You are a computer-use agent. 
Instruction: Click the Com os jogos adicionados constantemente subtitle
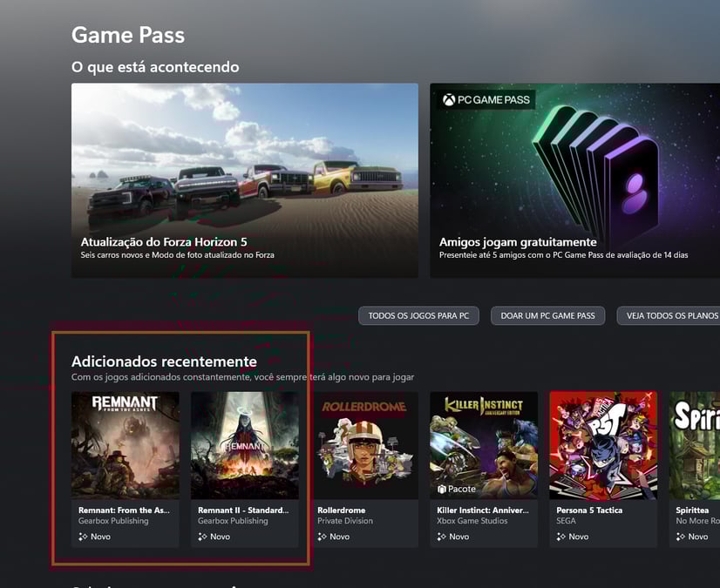pyautogui.click(x=243, y=377)
